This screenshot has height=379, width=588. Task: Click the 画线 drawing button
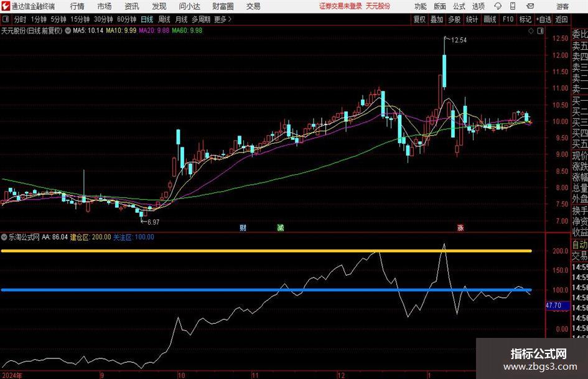pyautogui.click(x=490, y=19)
